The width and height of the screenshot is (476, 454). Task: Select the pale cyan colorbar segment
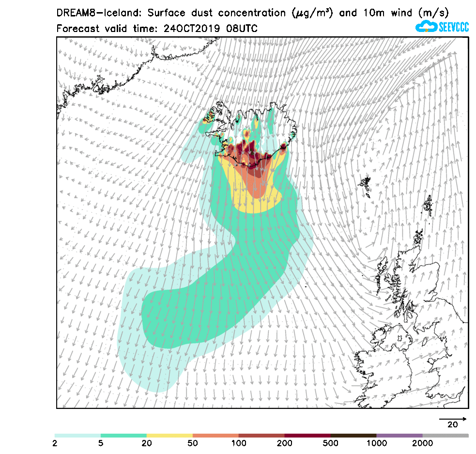coord(77,436)
